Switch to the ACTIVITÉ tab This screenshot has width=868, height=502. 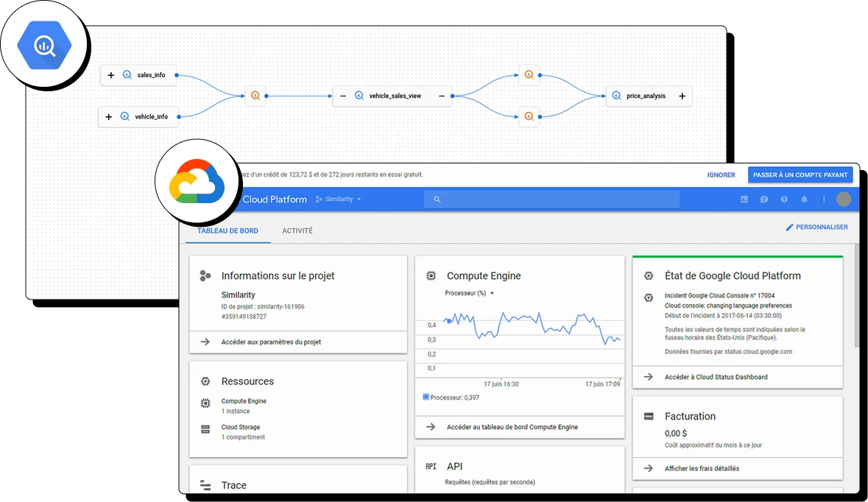(297, 230)
